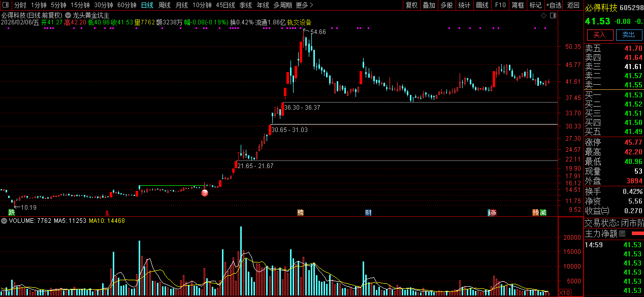Open the 多周期 multi-period view
Viewport: 644px width, 297px height.
pos(282,5)
